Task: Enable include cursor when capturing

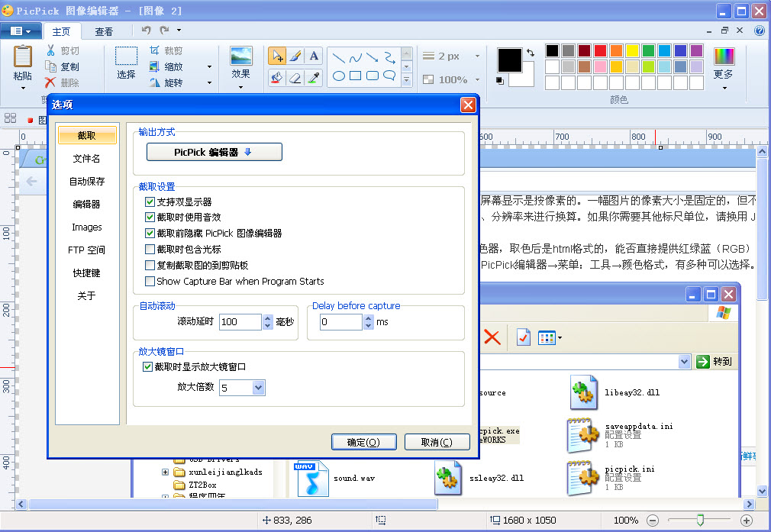Action: 150,250
